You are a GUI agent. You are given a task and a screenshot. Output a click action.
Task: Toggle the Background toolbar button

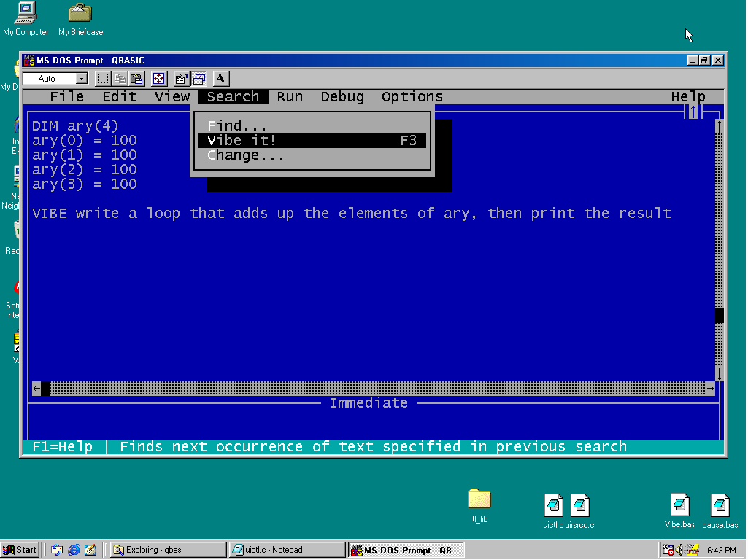click(x=198, y=79)
